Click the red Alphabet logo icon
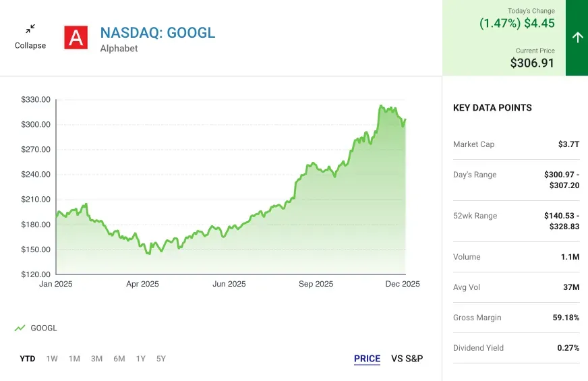 (76, 37)
